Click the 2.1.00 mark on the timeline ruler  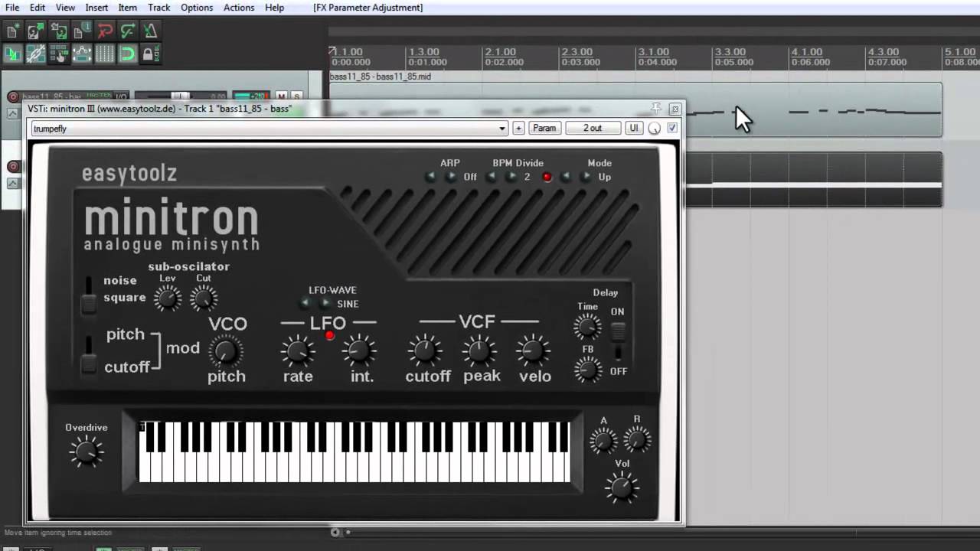coord(499,52)
